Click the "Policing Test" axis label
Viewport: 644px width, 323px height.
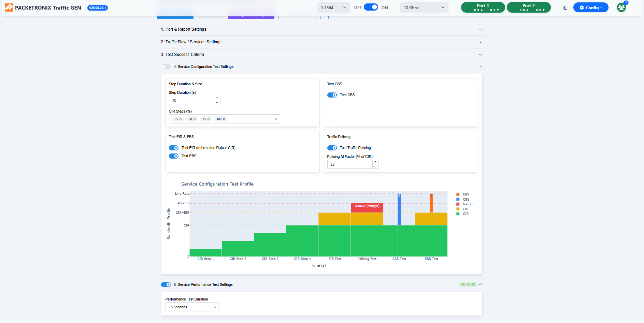[x=367, y=259]
